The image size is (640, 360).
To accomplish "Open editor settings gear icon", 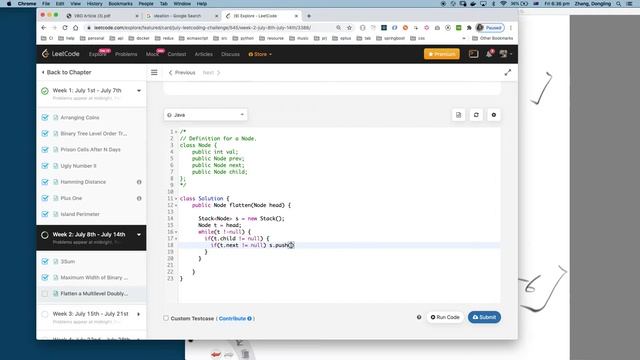I will tap(494, 115).
